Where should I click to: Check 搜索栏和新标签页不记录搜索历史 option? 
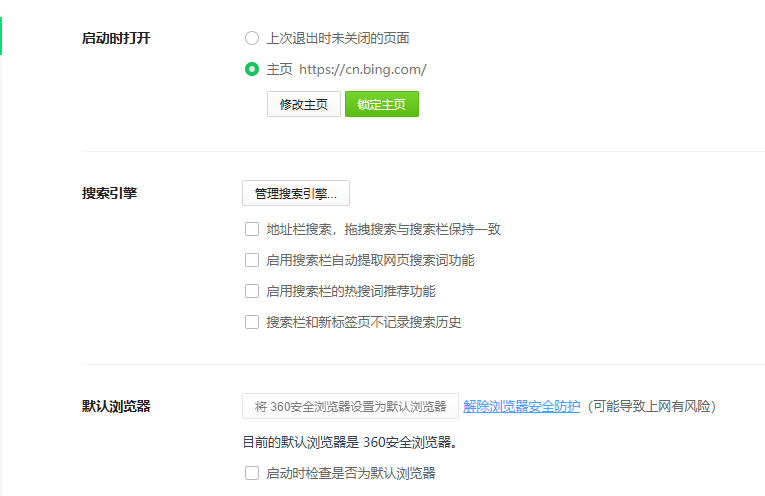pyautogui.click(x=252, y=322)
